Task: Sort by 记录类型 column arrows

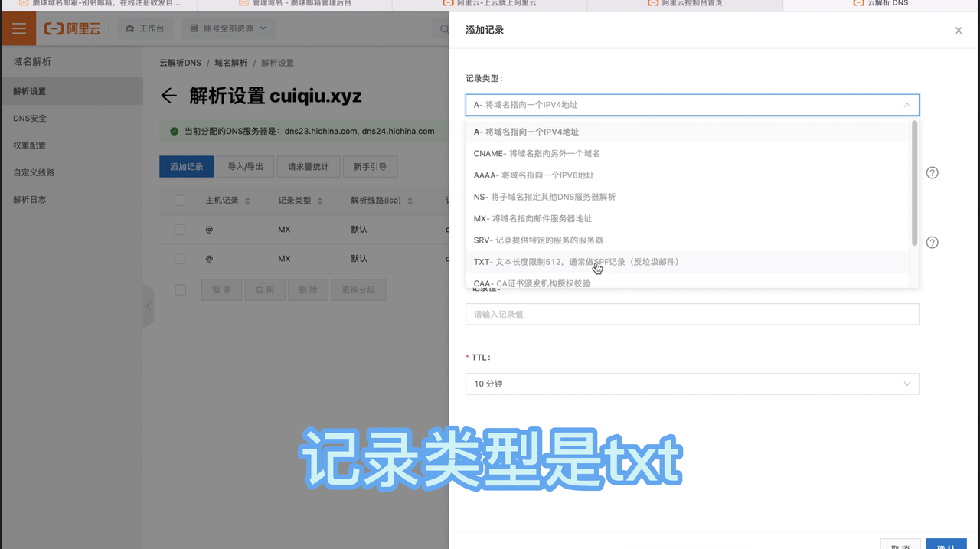Action: click(320, 201)
